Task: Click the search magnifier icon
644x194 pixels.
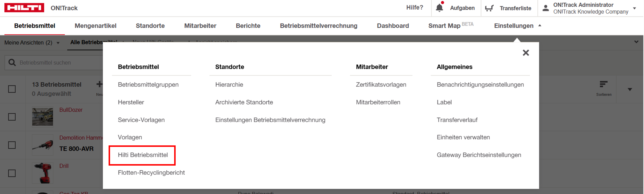Action: pyautogui.click(x=12, y=63)
